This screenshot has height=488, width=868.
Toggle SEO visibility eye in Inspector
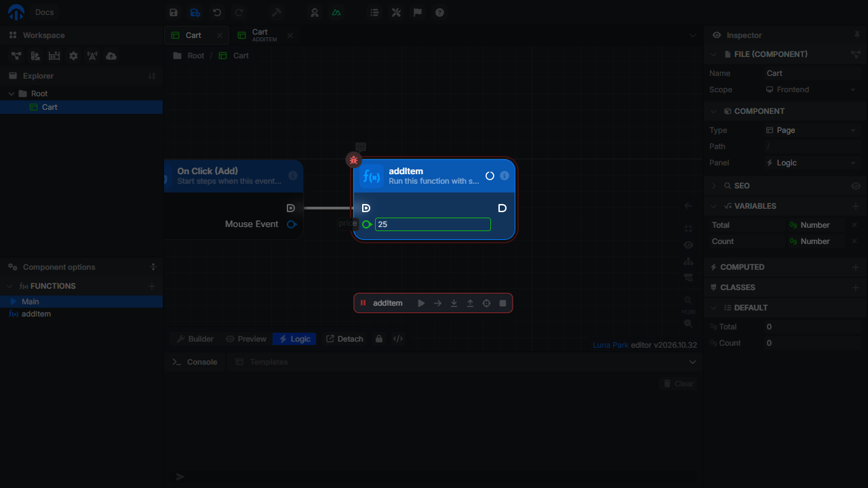tap(856, 186)
